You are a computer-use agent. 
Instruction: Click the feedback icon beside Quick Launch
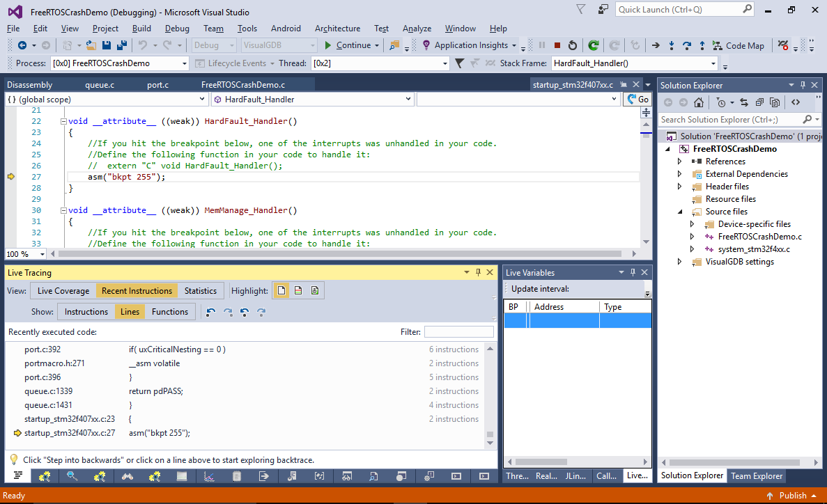pos(603,10)
